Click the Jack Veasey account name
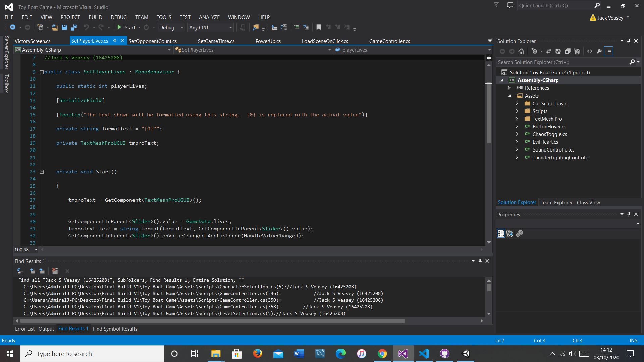Screen dimensions: 644x362 pyautogui.click(x=610, y=18)
